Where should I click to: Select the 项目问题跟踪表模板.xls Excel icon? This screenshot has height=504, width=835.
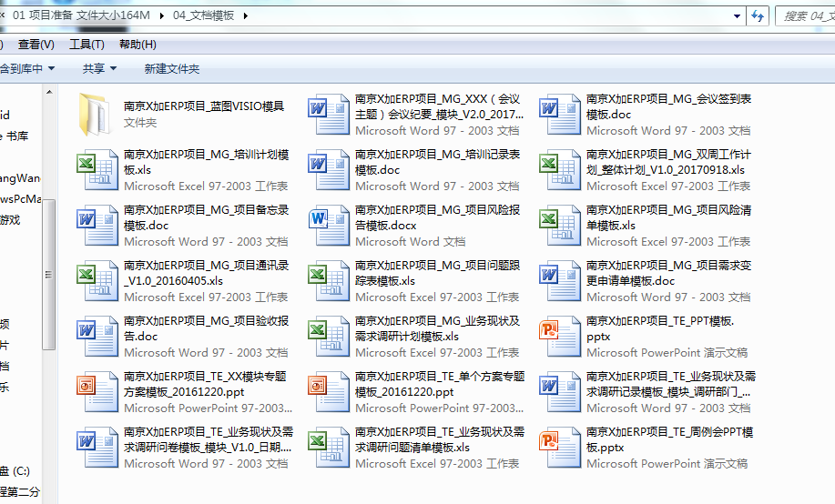(x=329, y=280)
